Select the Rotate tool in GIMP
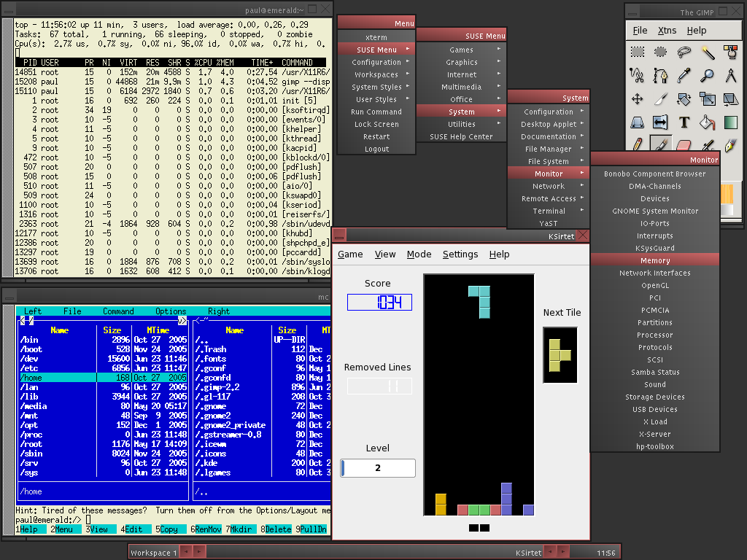747x560 pixels. coord(684,99)
